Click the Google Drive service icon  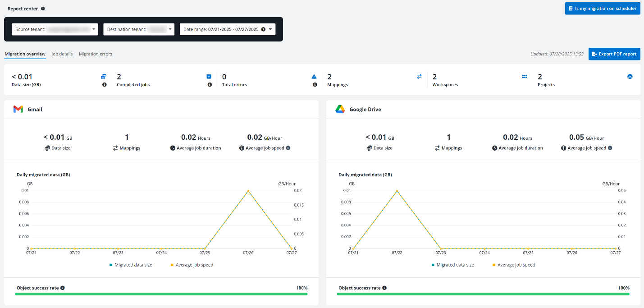click(339, 109)
